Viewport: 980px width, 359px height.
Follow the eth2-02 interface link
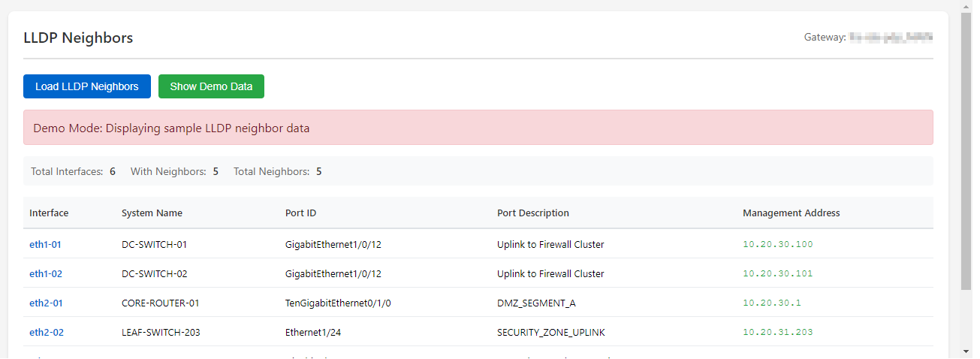point(47,332)
